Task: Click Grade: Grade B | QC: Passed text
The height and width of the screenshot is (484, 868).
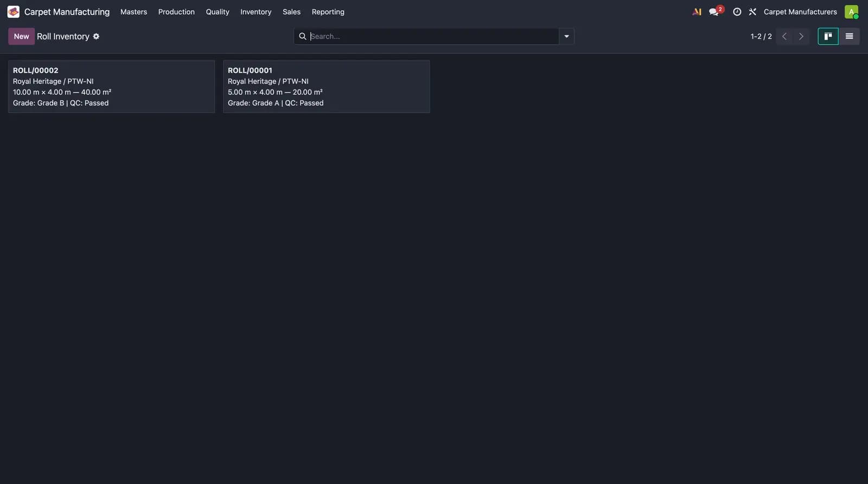Action: [x=61, y=103]
